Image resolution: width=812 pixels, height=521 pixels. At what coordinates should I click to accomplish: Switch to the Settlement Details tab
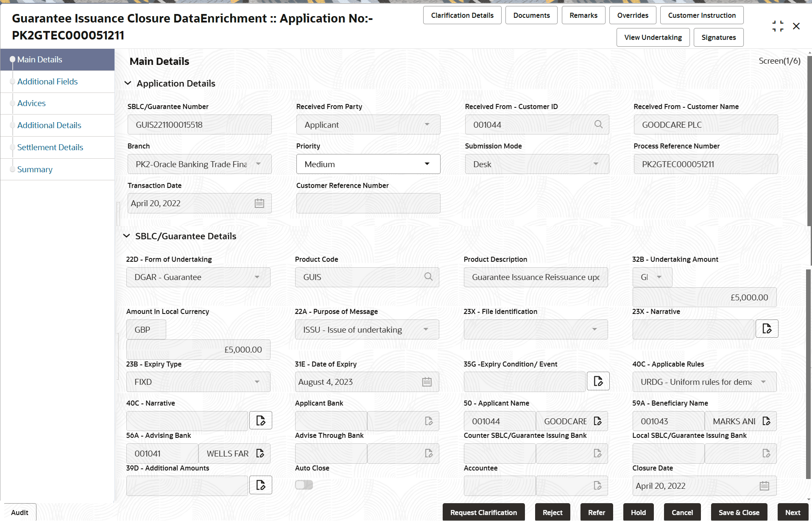tap(50, 147)
